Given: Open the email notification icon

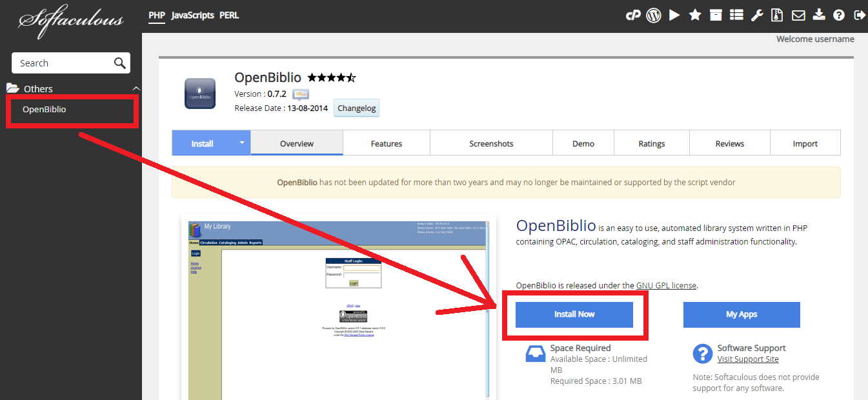Looking at the screenshot, I should coord(798,15).
